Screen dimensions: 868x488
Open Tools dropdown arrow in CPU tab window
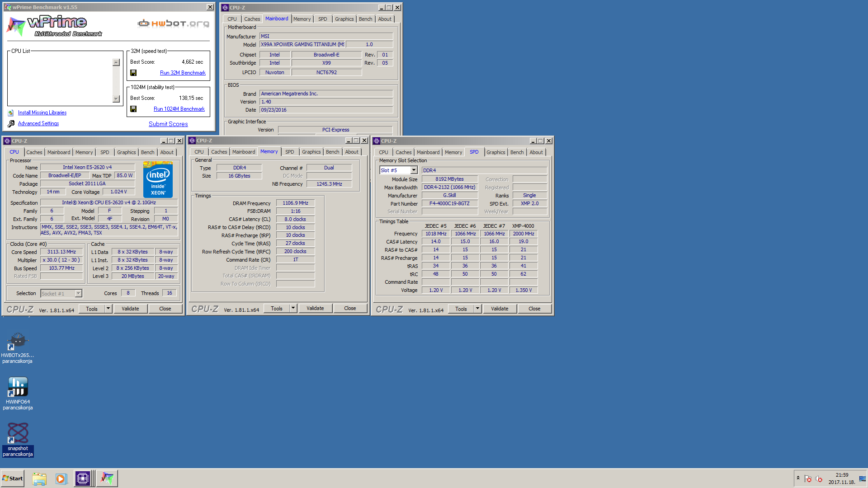pos(108,309)
